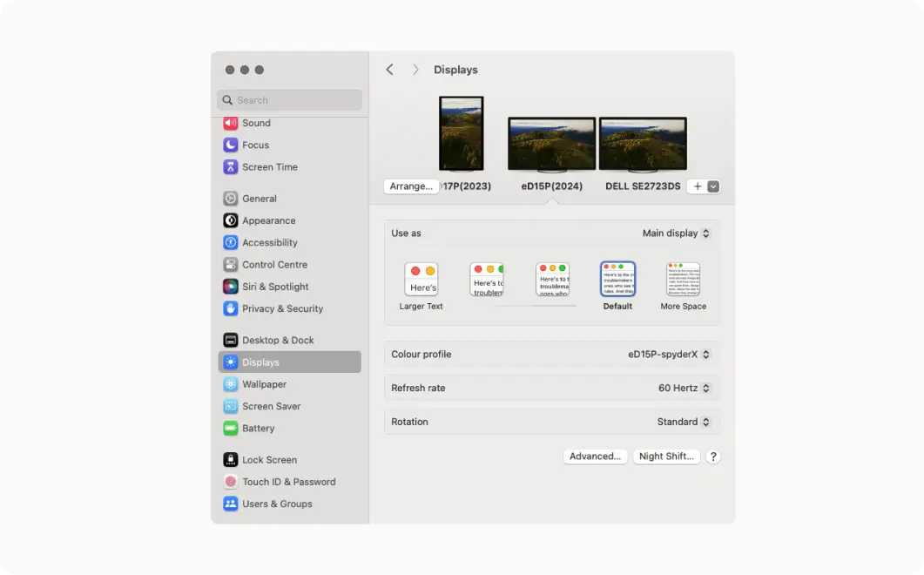Click the Screen Time text label

tap(270, 167)
